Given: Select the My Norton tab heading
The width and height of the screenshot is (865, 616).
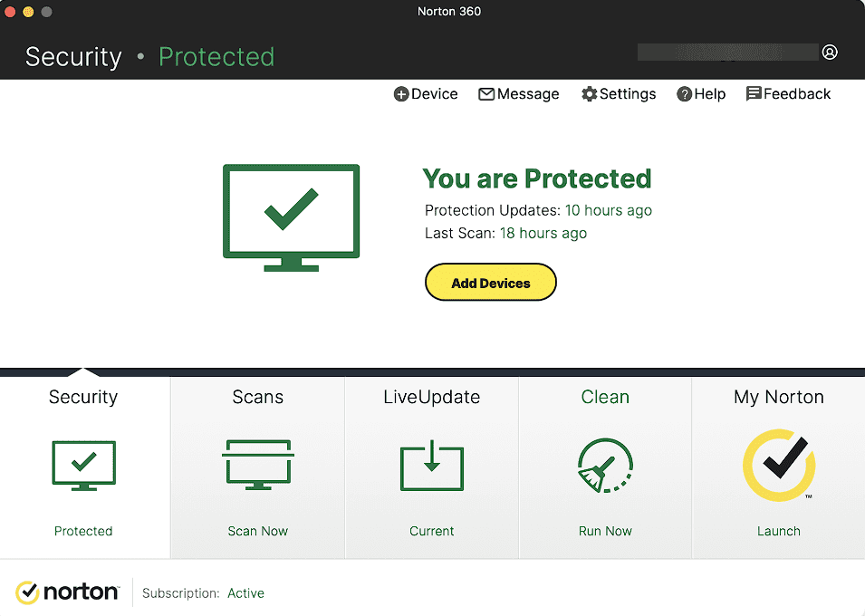Looking at the screenshot, I should click(x=779, y=398).
